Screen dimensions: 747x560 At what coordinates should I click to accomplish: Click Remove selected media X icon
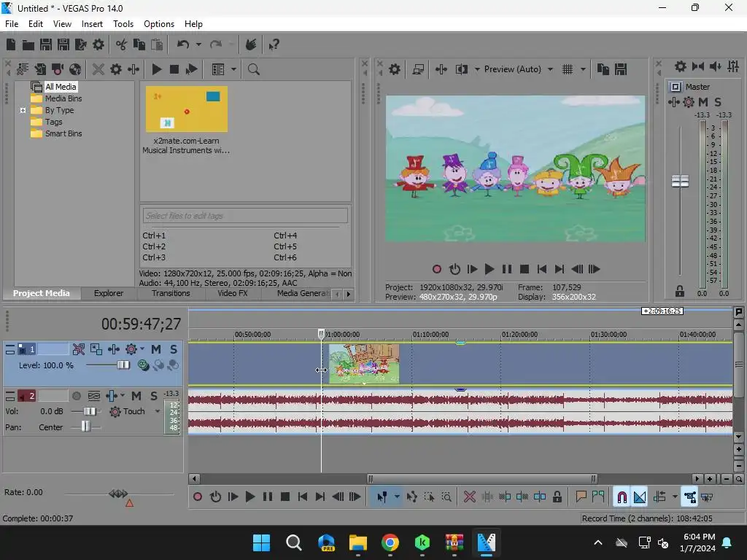(x=98, y=69)
